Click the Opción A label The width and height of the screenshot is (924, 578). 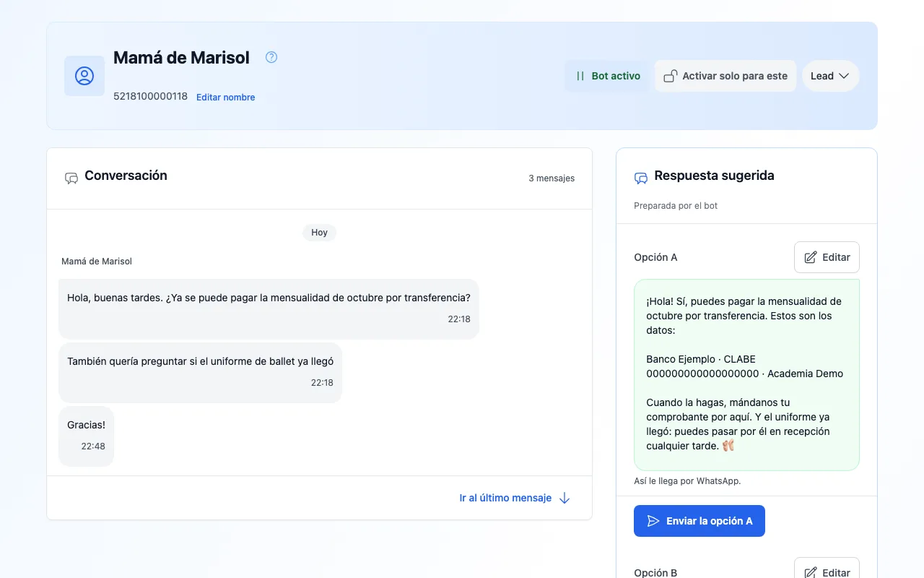[x=655, y=257]
